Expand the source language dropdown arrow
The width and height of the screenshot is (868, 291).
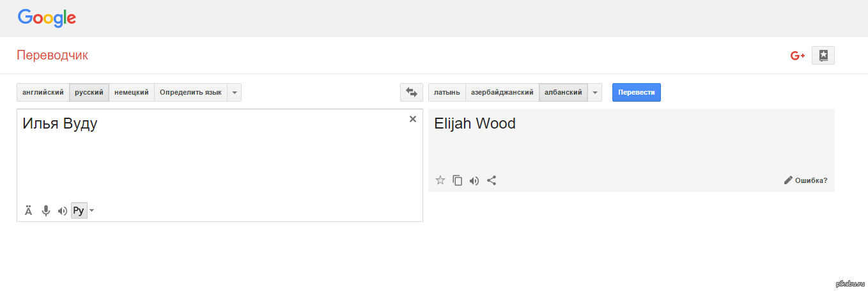pos(235,93)
